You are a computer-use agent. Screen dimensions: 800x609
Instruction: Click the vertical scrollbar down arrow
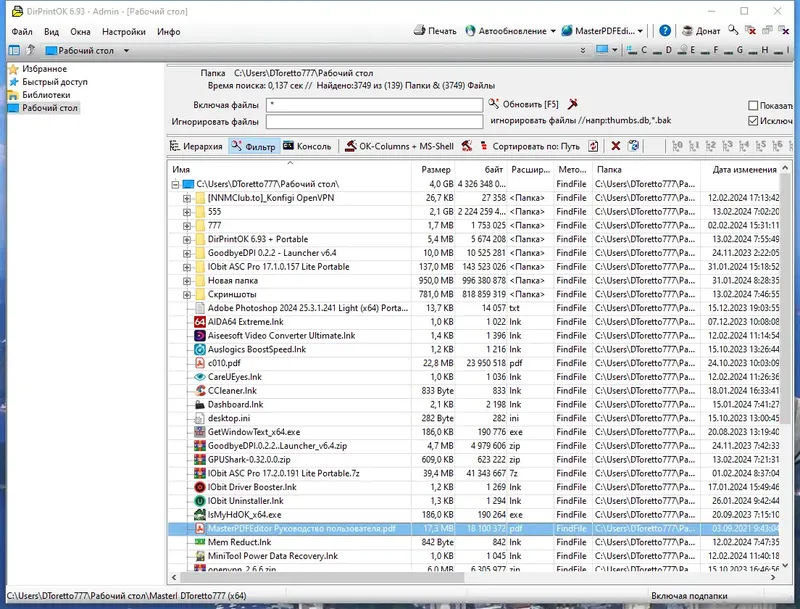[x=785, y=565]
